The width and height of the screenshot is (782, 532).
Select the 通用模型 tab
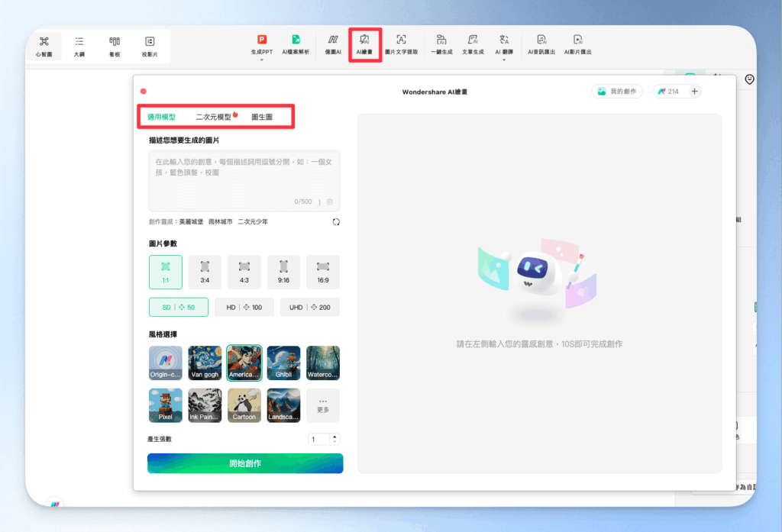pyautogui.click(x=161, y=118)
